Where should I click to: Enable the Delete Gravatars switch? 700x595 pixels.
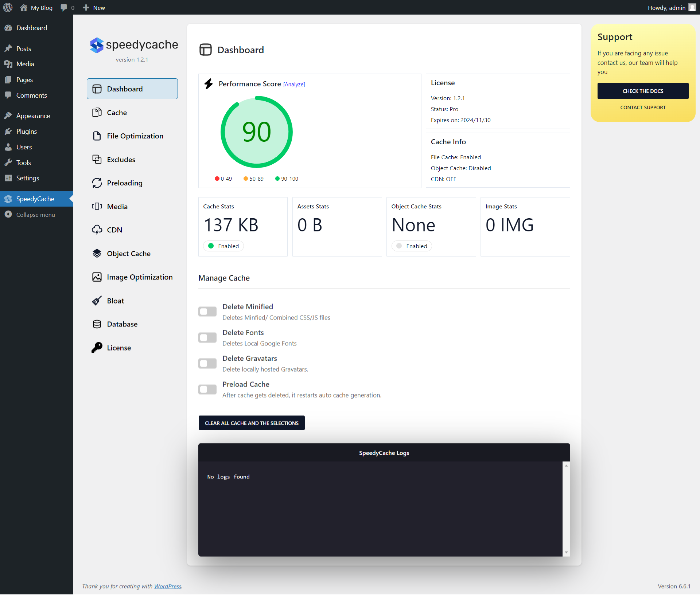coord(207,363)
